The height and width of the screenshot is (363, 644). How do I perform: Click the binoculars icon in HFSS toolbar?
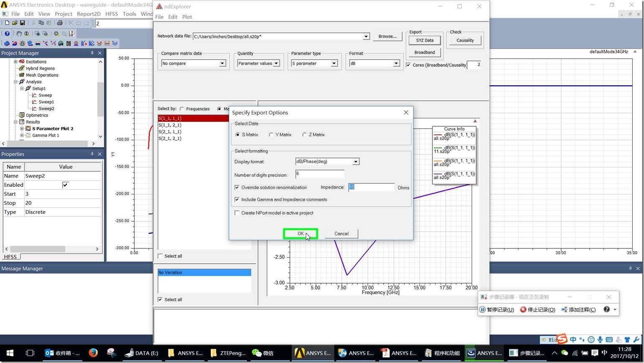point(61,43)
